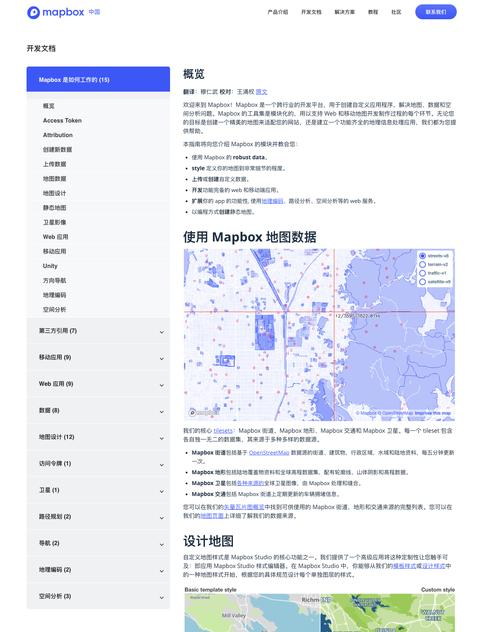
Task: Open 产品介绍 in top navigation
Action: pyautogui.click(x=278, y=12)
